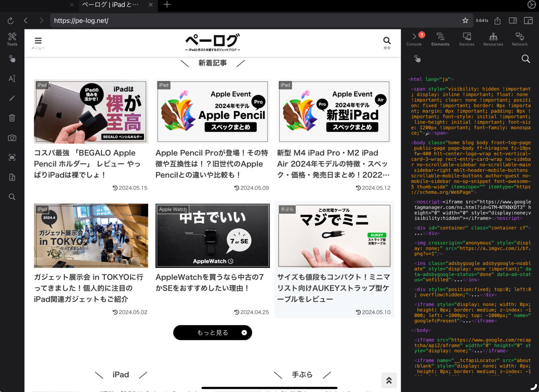Select the body class="home blog" node
The height and width of the screenshot is (392, 539).
click(x=471, y=167)
